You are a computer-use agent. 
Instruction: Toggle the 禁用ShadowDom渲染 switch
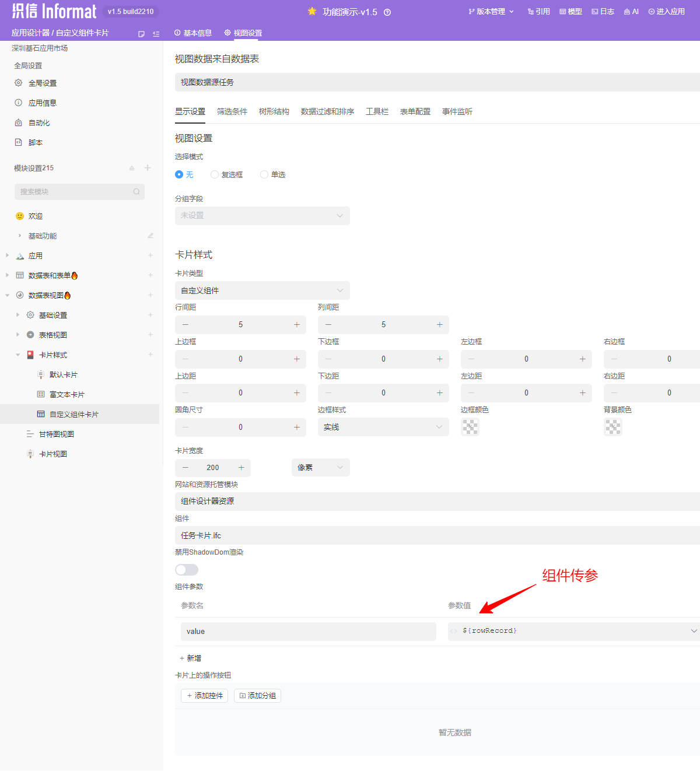[x=187, y=570]
